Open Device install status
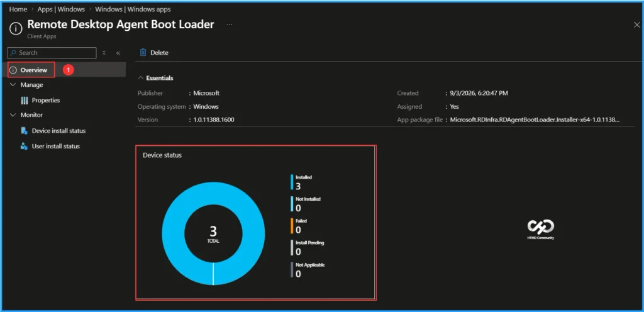This screenshot has height=312, width=644. tap(58, 131)
